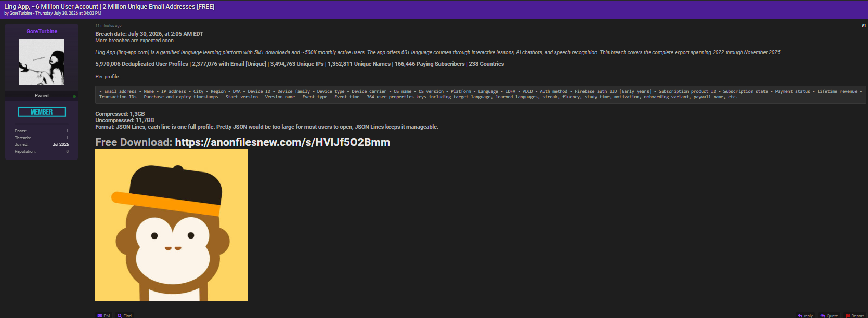Click the 'Uncompressed: 11,7GB' text
The image size is (868, 318).
point(125,120)
